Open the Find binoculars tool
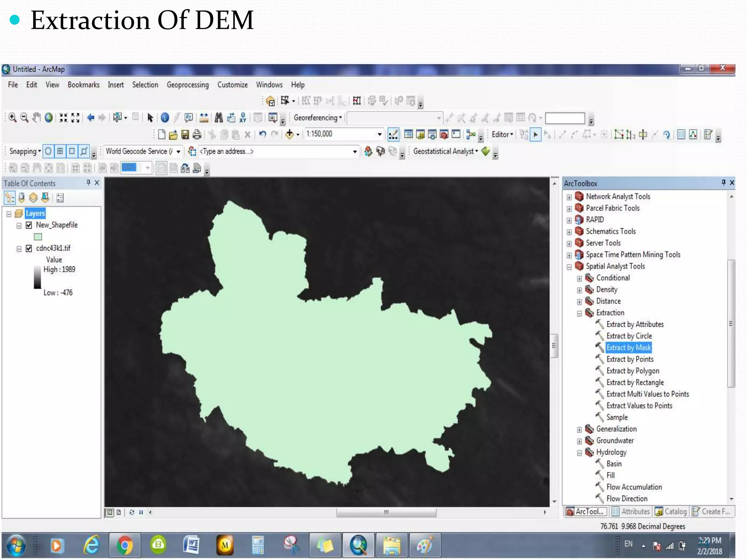The image size is (747, 560). coord(218,117)
